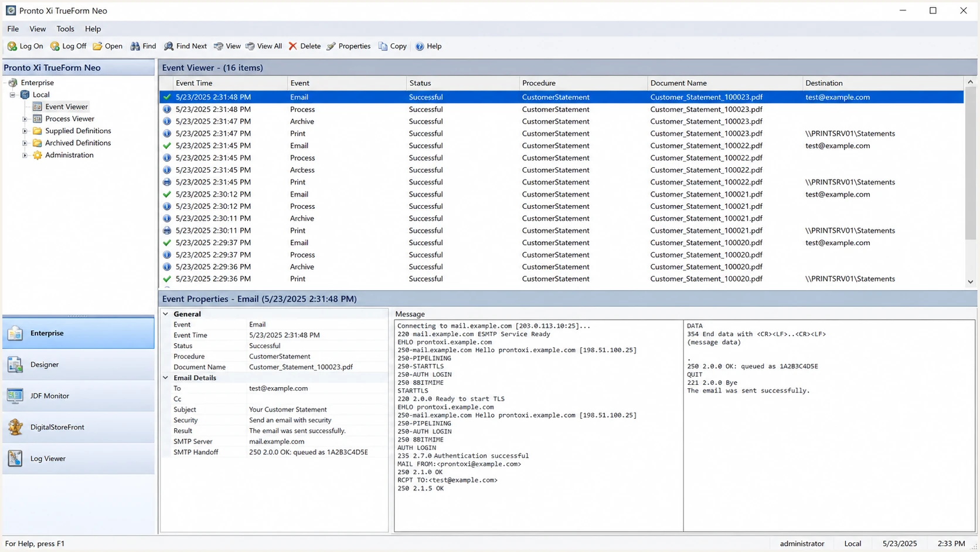Select the 2:31:47 PM Archive event row
The image size is (980, 552).
(562, 121)
